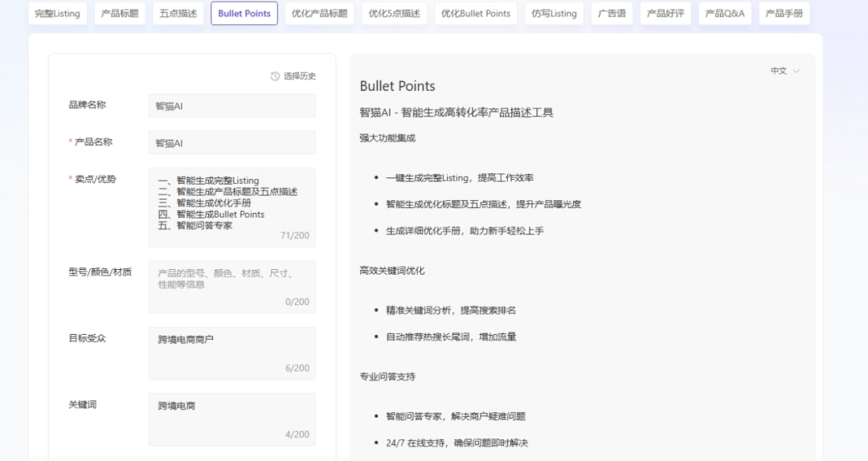Image resolution: width=868 pixels, height=461 pixels.
Task: Switch to the 仿写Listing tab
Action: tap(554, 14)
